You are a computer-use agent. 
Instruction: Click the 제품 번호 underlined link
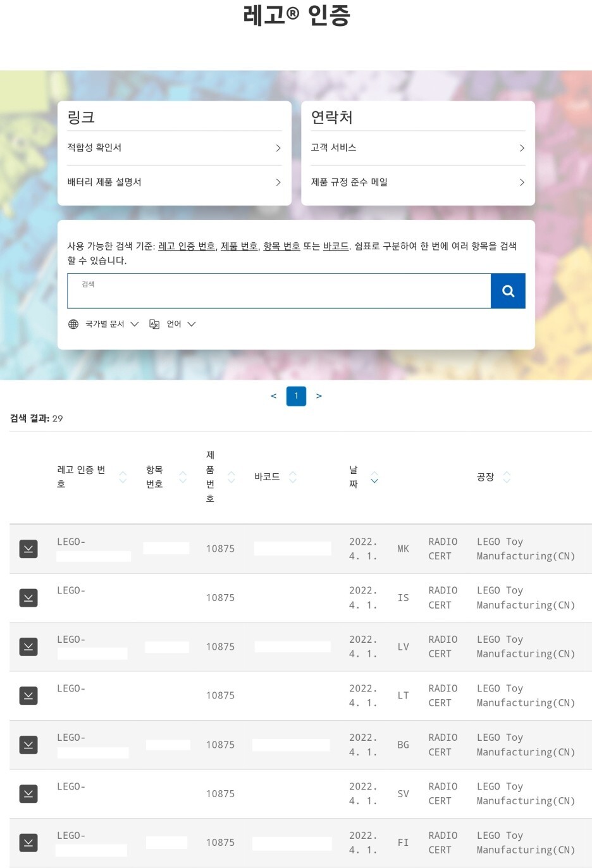(x=239, y=246)
